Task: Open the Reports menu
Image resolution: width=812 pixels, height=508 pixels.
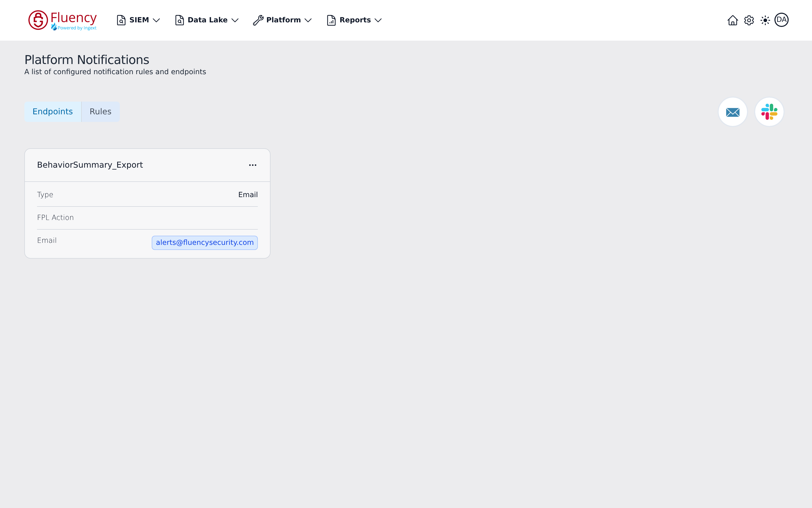Action: 354,20
